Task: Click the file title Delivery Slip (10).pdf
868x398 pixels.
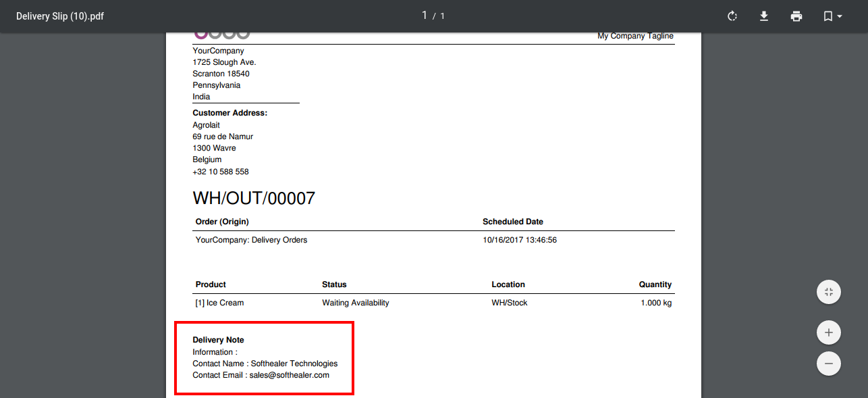Action: (x=60, y=16)
